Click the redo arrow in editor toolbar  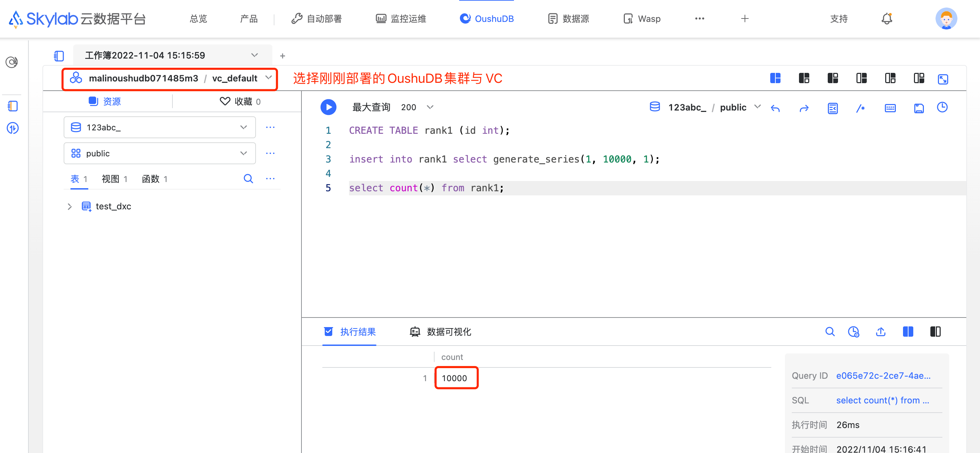[804, 108]
